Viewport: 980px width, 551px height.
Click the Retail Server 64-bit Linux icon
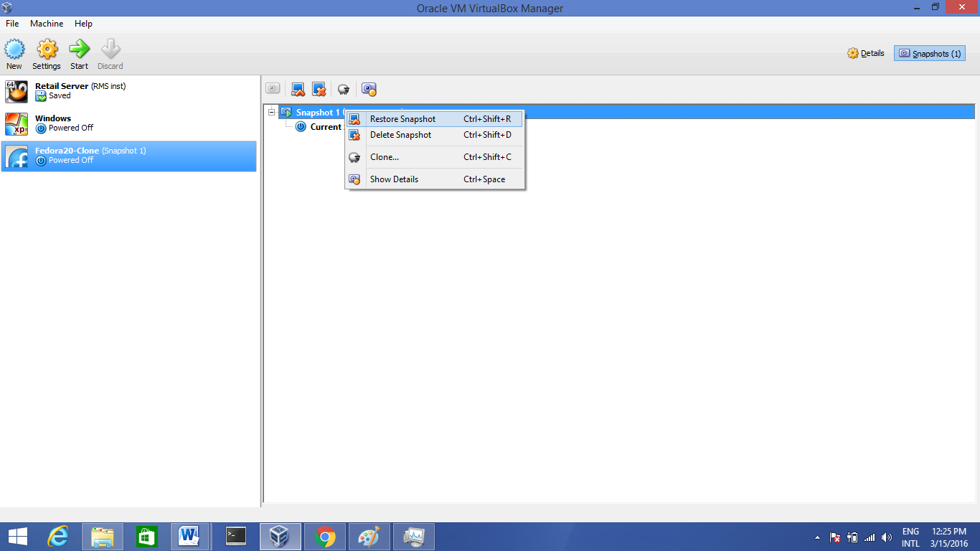[17, 91]
